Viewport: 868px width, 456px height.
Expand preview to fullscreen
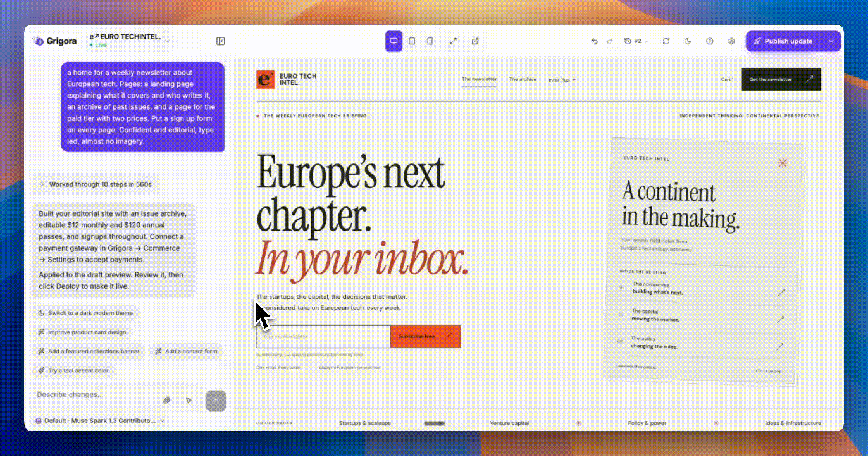(454, 41)
